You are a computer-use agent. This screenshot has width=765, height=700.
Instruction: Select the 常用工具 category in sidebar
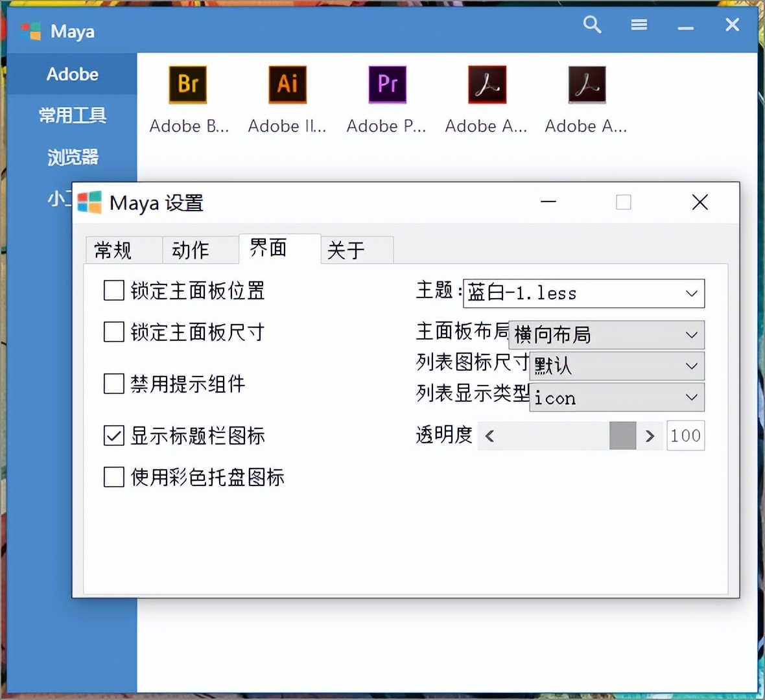tap(72, 115)
